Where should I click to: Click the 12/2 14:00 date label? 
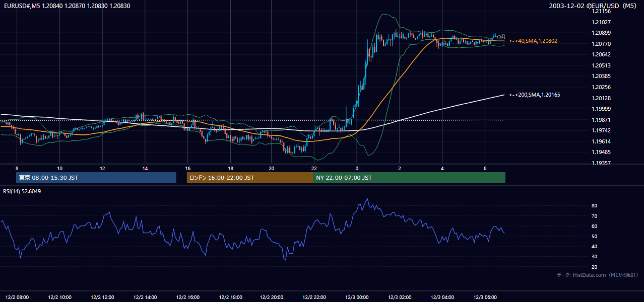pos(145,297)
